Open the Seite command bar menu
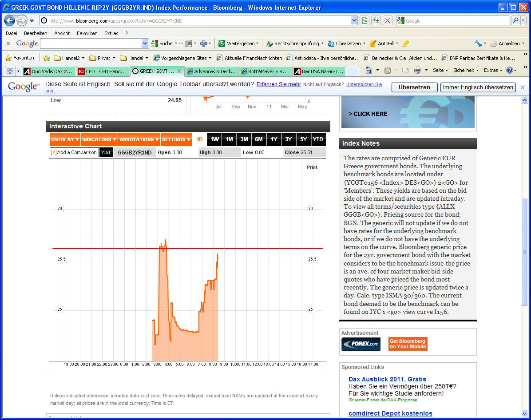The height and width of the screenshot is (420, 531). click(440, 70)
